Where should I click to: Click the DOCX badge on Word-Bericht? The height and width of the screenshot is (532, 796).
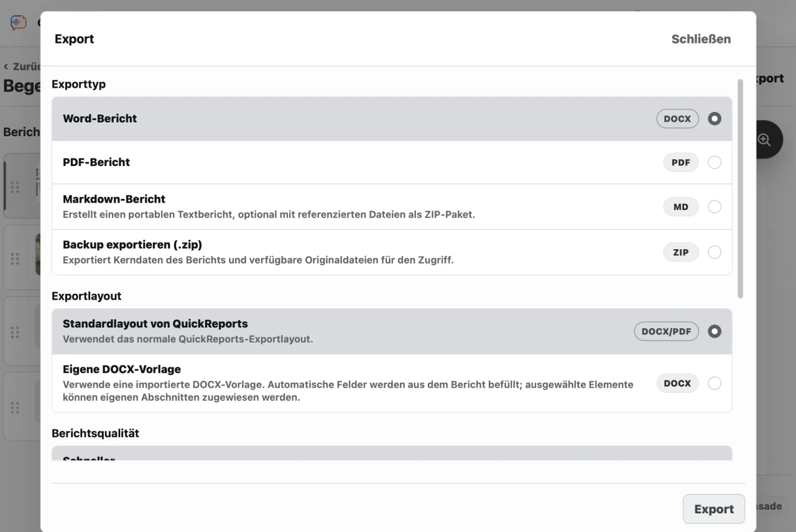[x=677, y=119]
